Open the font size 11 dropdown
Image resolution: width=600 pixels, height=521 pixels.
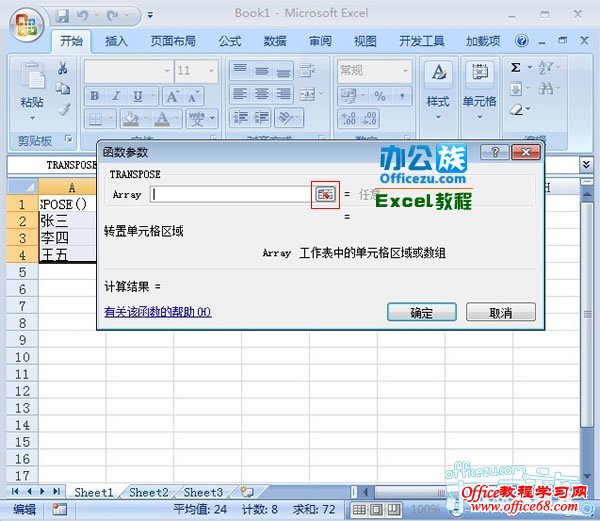tap(211, 71)
